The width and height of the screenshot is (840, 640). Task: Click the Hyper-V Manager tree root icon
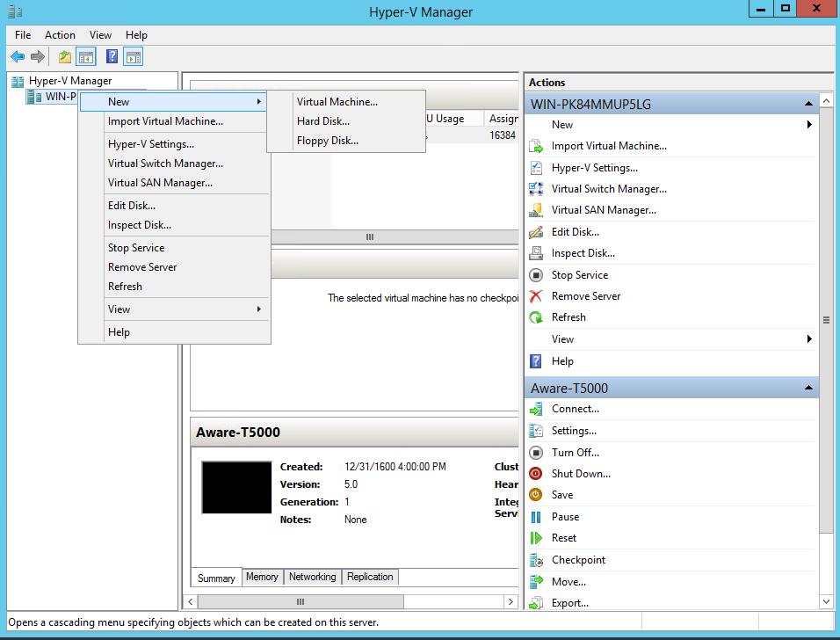coord(18,82)
